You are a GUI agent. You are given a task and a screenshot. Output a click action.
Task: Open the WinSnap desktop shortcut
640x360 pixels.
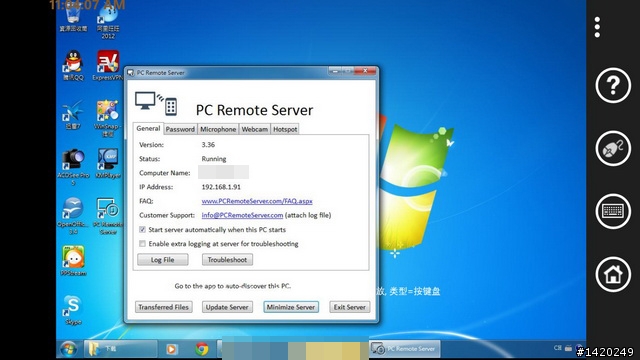click(x=107, y=118)
